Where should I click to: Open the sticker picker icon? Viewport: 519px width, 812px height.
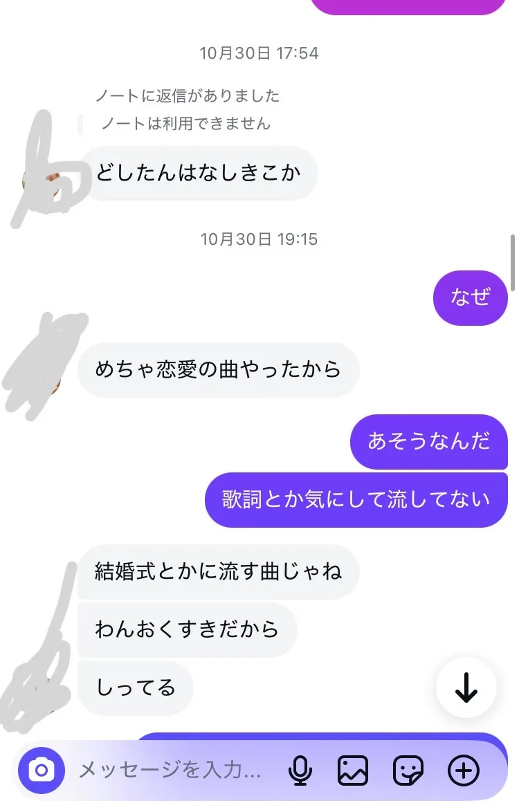[408, 771]
